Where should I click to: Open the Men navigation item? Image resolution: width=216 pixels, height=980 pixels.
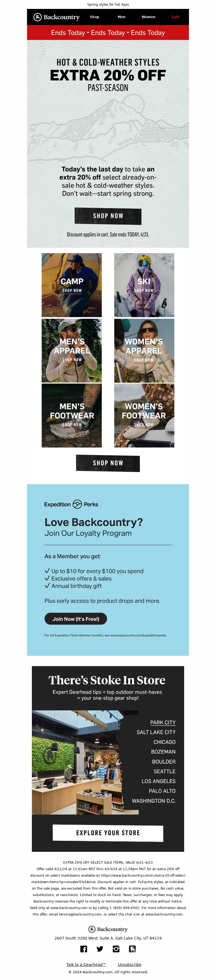pos(121,17)
